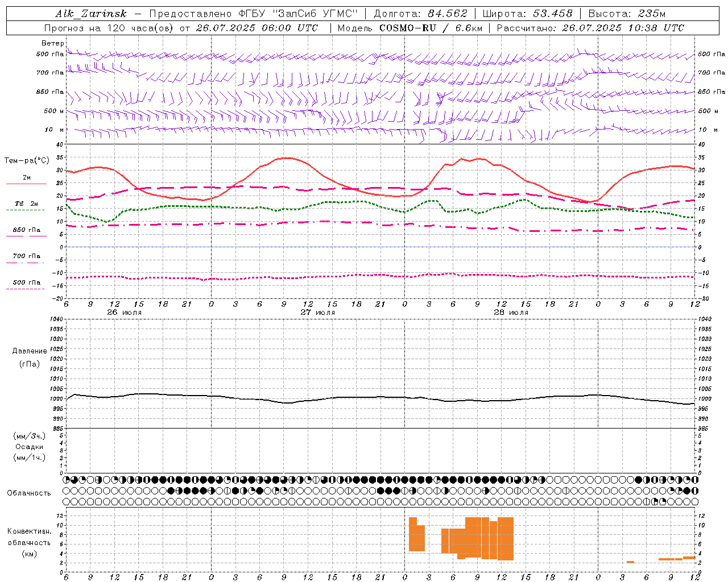The image size is (728, 582).
Task: Click the latitude value 53.458
Action: (x=553, y=14)
